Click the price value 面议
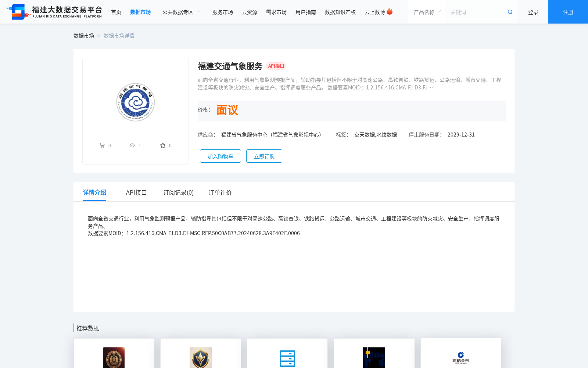This screenshot has height=368, width=588. [227, 110]
